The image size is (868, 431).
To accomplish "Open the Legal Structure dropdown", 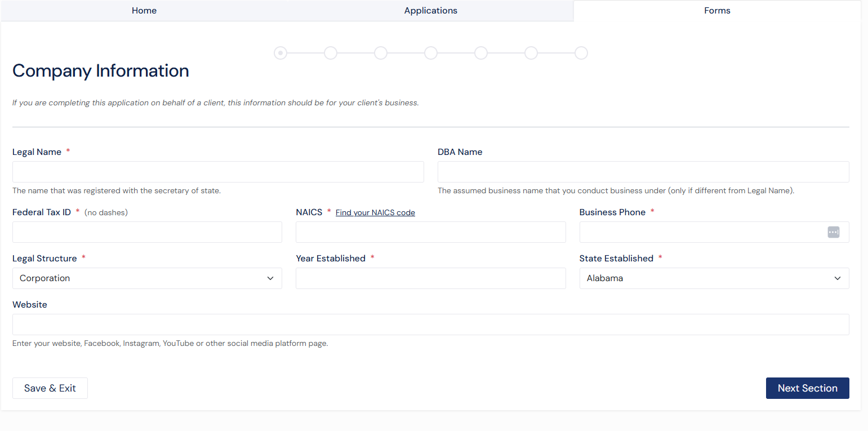I will click(x=147, y=278).
